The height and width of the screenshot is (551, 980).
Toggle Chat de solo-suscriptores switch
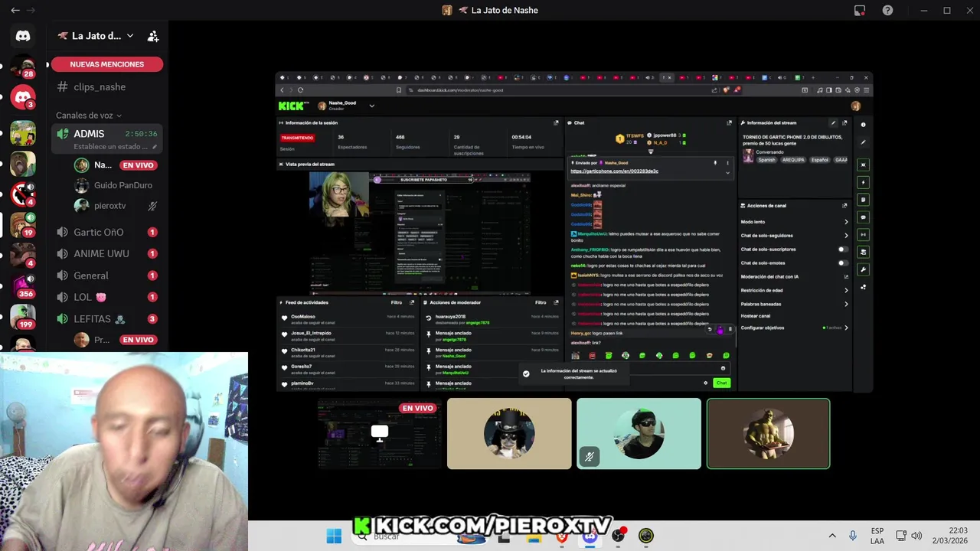[843, 249]
